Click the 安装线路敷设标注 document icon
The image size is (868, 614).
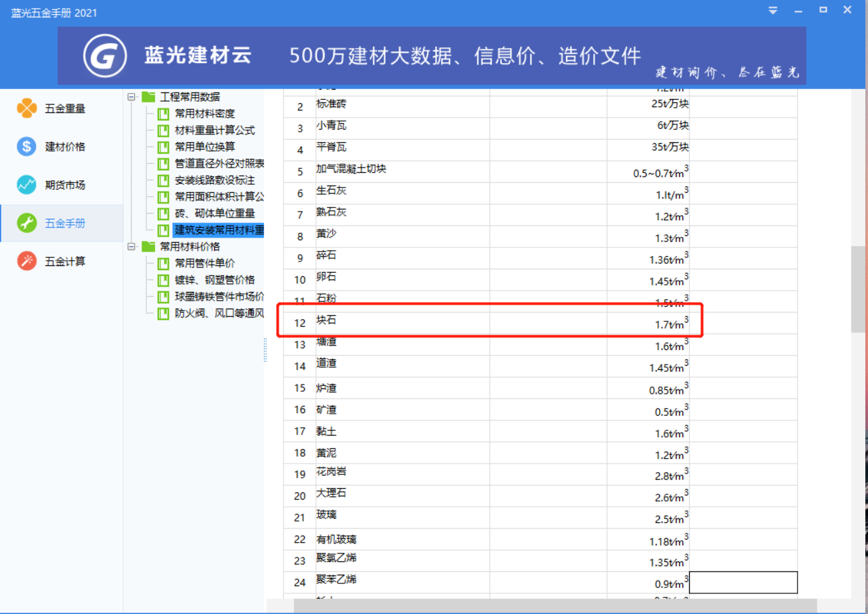point(163,180)
